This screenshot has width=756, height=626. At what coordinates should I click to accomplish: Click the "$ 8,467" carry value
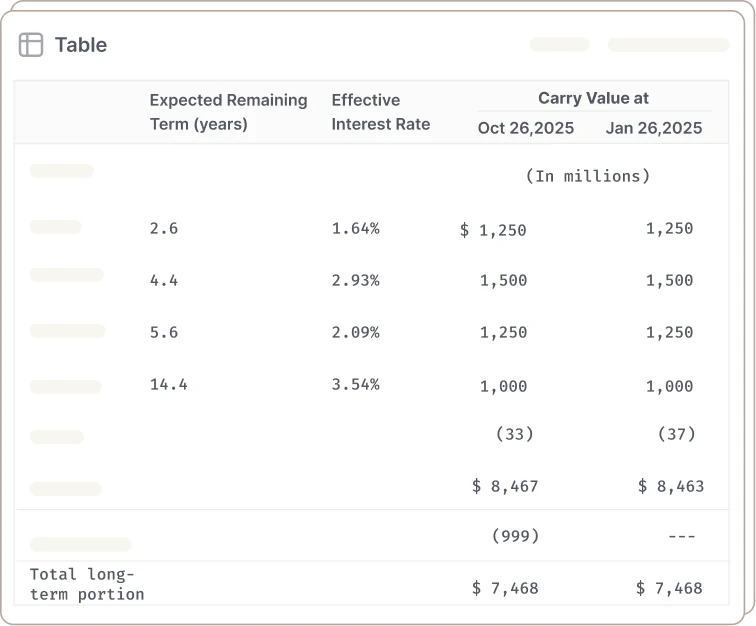coord(505,487)
